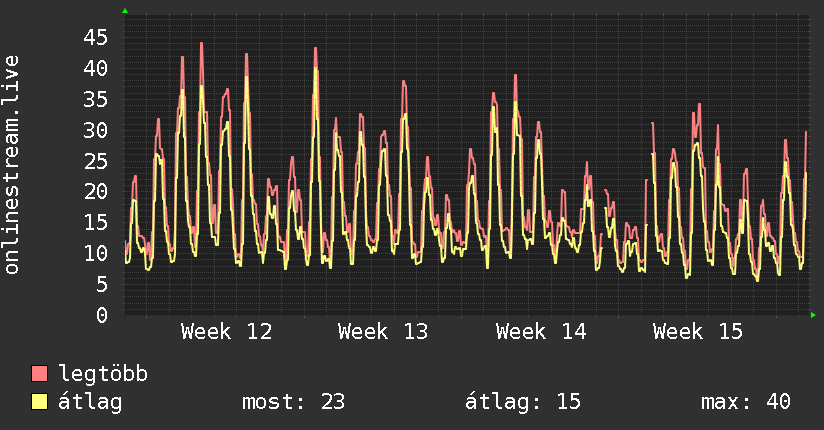This screenshot has width=824, height=430.
Task: Select the Week 13 axis label
Action: [383, 332]
